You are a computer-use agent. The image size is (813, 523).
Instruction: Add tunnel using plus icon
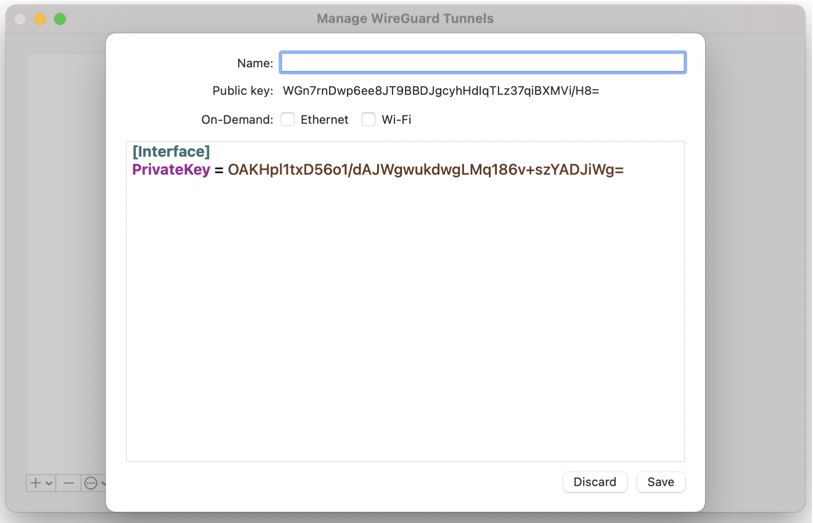pyautogui.click(x=35, y=483)
